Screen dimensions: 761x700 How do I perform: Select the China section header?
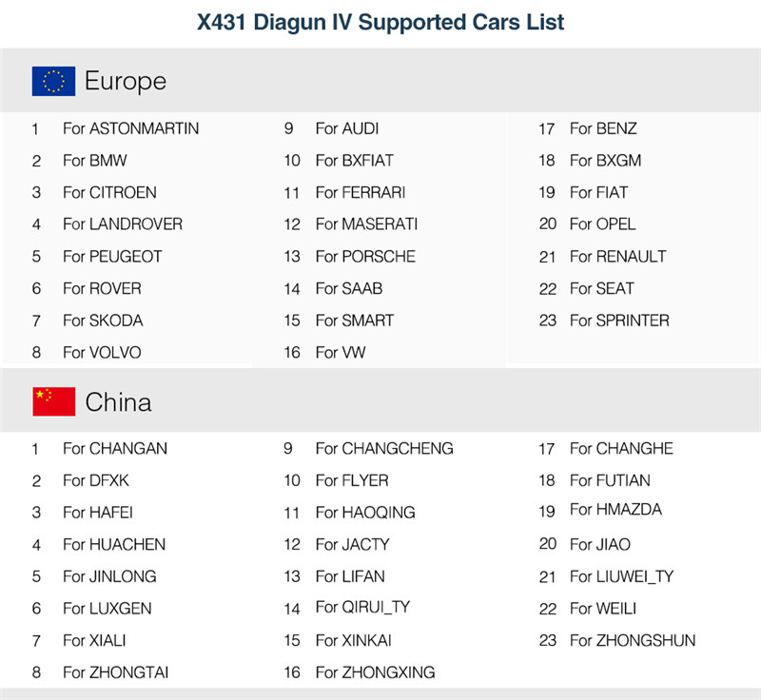118,402
